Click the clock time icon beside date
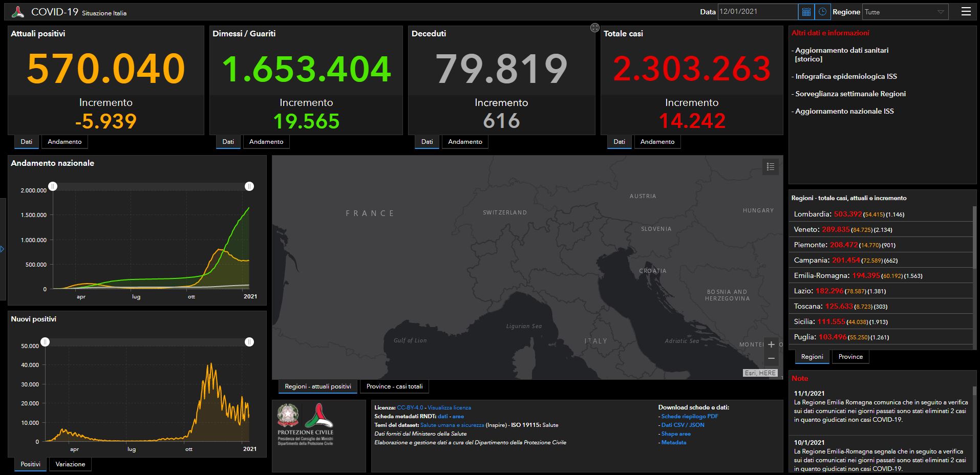This screenshot has width=980, height=475. click(x=823, y=12)
